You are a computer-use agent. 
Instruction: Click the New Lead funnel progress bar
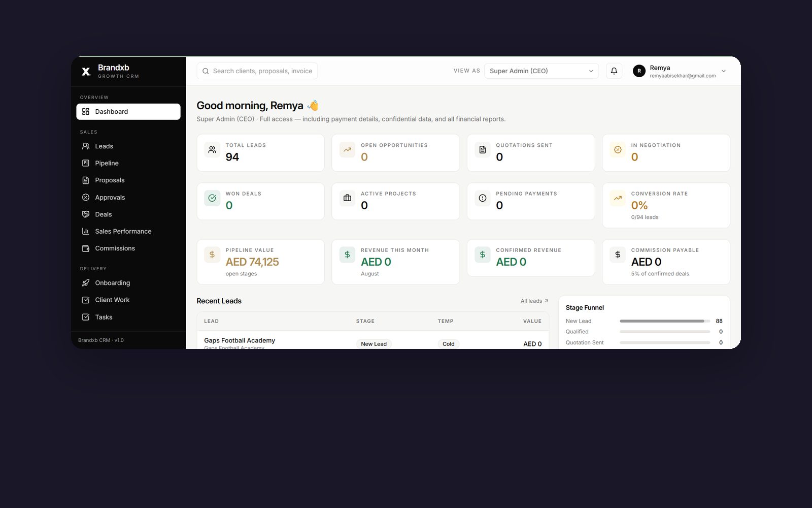pyautogui.click(x=665, y=321)
